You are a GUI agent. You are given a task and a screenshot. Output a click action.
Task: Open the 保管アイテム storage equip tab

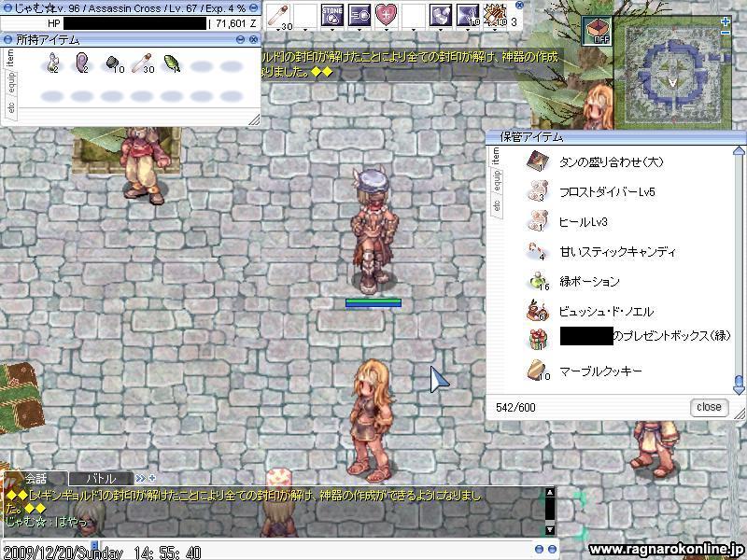click(498, 182)
